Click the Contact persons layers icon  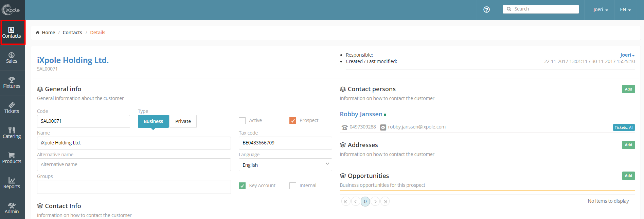[x=343, y=89]
